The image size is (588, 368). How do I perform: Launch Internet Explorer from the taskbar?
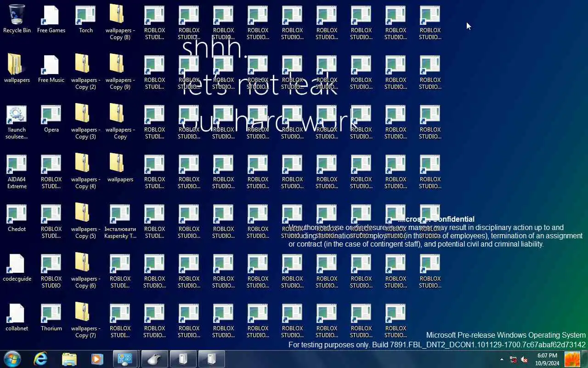tap(41, 359)
